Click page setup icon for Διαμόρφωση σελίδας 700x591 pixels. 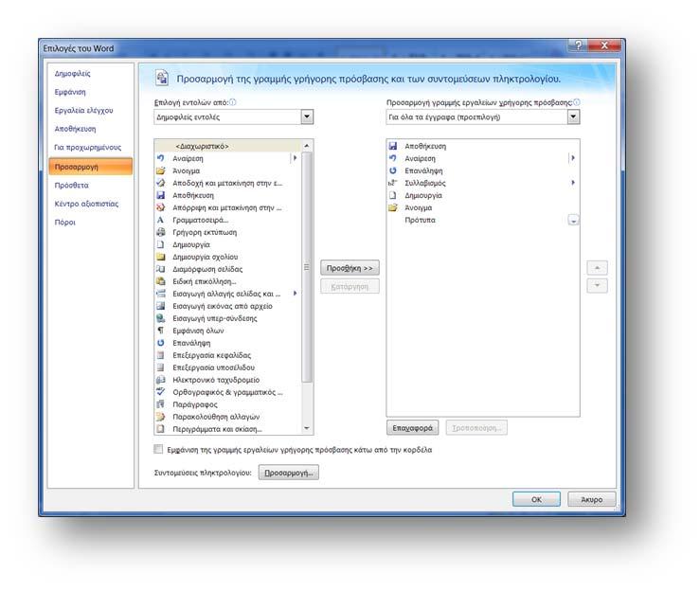pyautogui.click(x=161, y=269)
